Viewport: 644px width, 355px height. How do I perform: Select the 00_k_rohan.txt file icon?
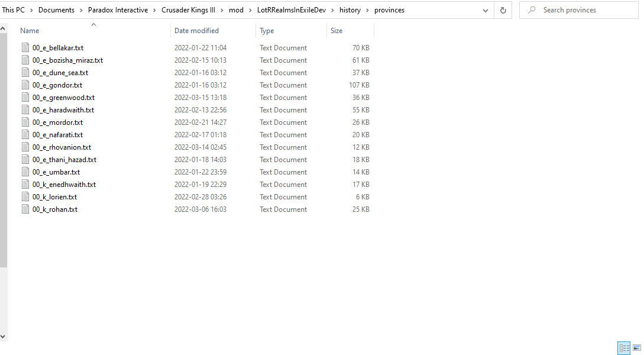(25, 209)
